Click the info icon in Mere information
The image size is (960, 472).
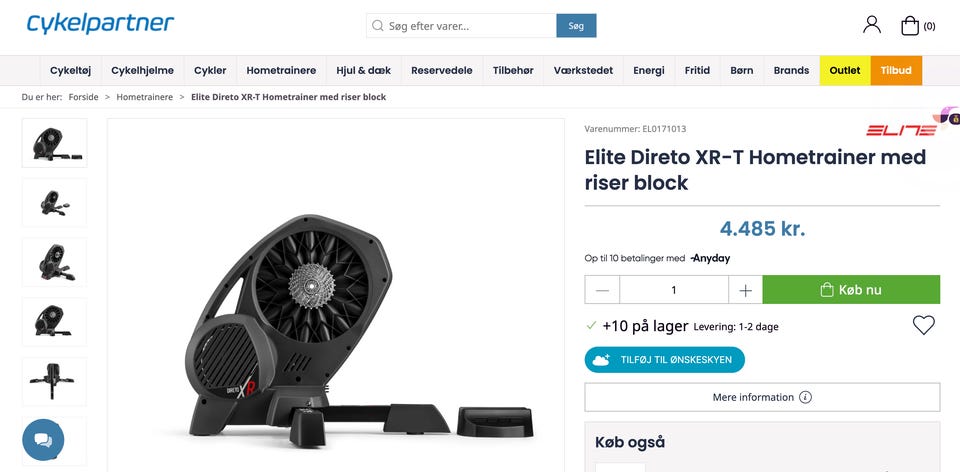point(806,397)
